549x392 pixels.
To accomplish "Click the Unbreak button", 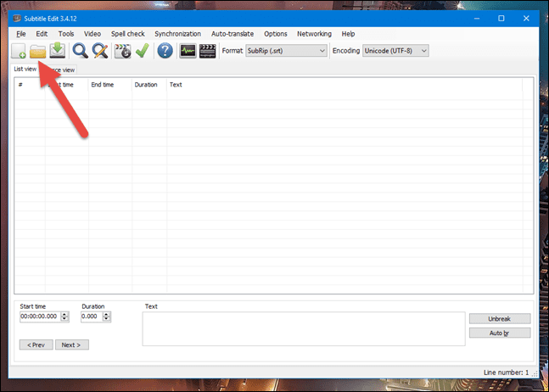I will pos(500,319).
